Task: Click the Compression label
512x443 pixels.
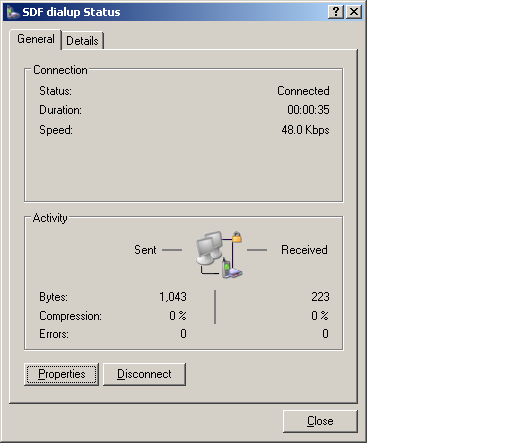Action: tap(70, 316)
